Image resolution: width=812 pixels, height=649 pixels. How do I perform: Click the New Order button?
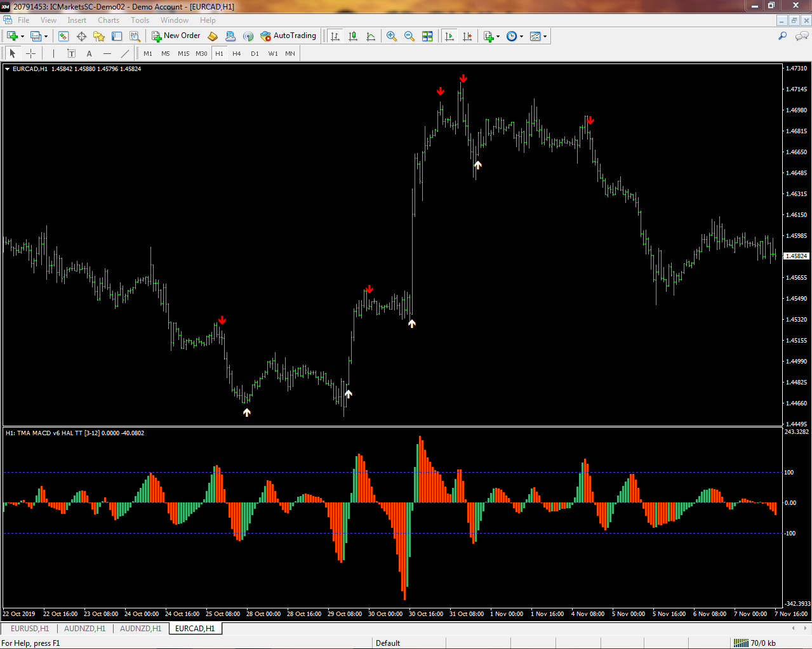point(176,36)
